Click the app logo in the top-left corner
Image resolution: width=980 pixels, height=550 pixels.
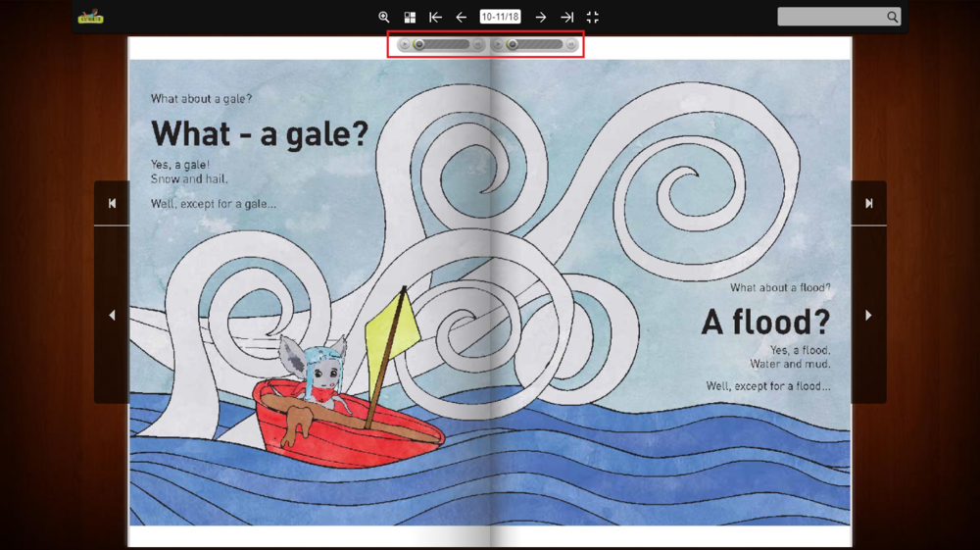[90, 17]
